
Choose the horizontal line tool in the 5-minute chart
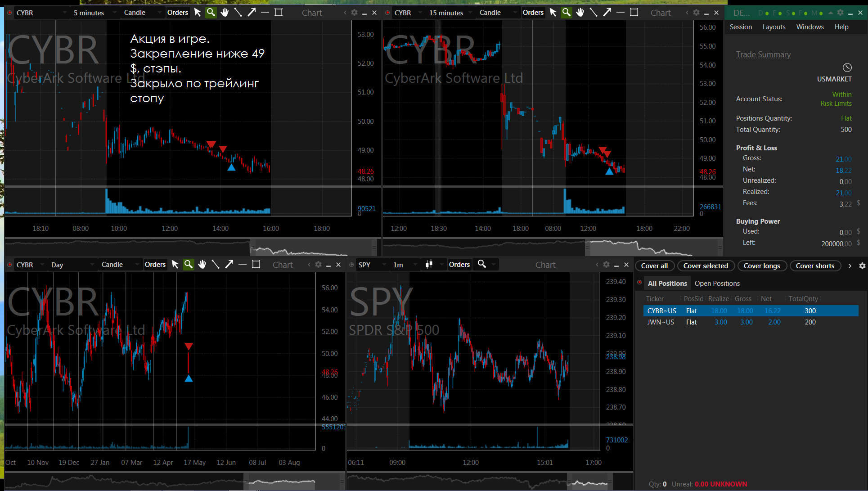point(265,13)
